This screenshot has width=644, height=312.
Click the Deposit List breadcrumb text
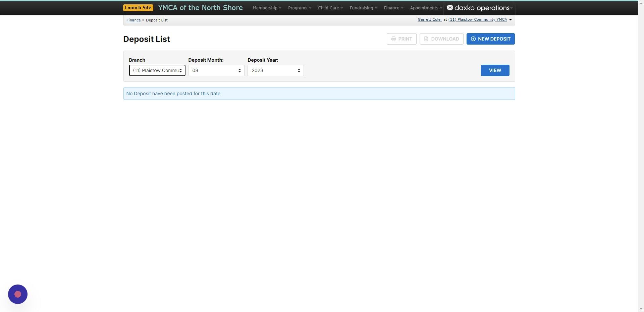point(157,20)
